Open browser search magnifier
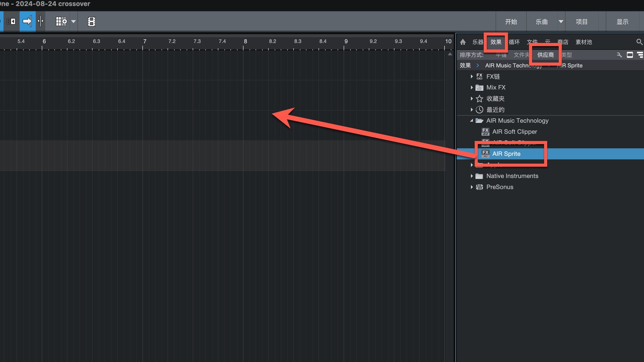The image size is (644, 362). point(639,42)
